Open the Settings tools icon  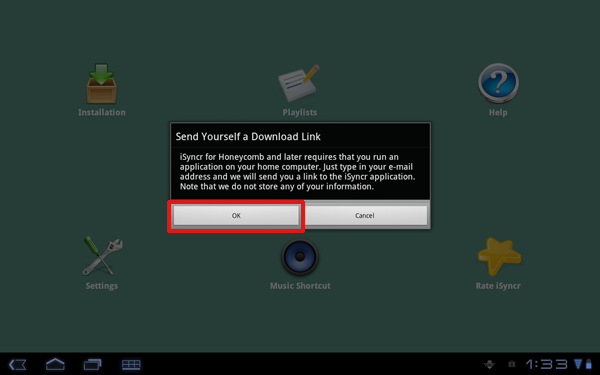[102, 256]
